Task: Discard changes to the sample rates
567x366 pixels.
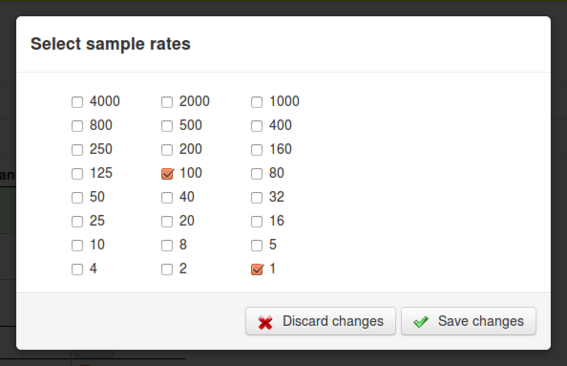Action: pyautogui.click(x=320, y=321)
